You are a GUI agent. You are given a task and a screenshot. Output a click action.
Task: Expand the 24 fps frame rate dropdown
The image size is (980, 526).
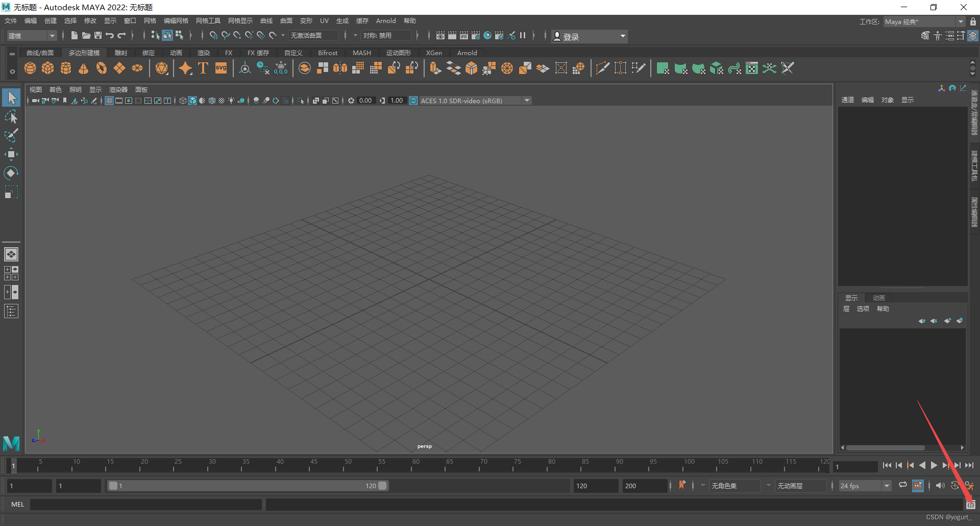tap(887, 486)
